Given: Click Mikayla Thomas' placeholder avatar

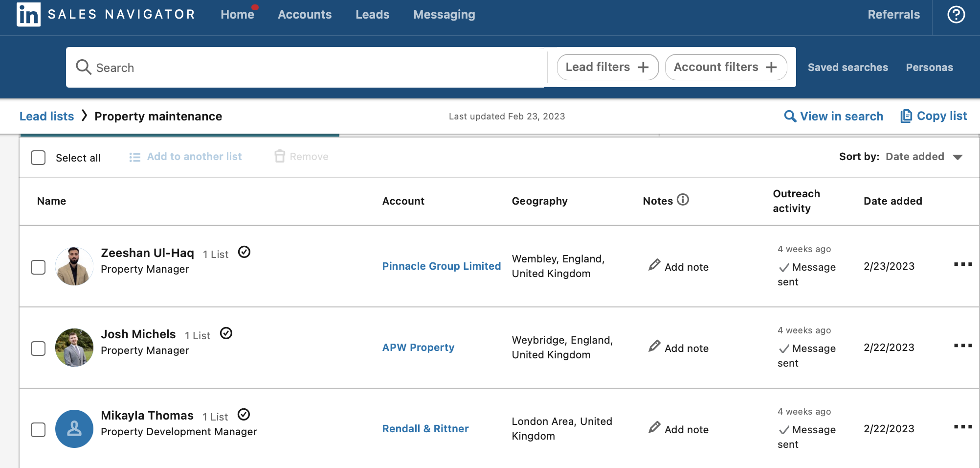Looking at the screenshot, I should (x=74, y=429).
